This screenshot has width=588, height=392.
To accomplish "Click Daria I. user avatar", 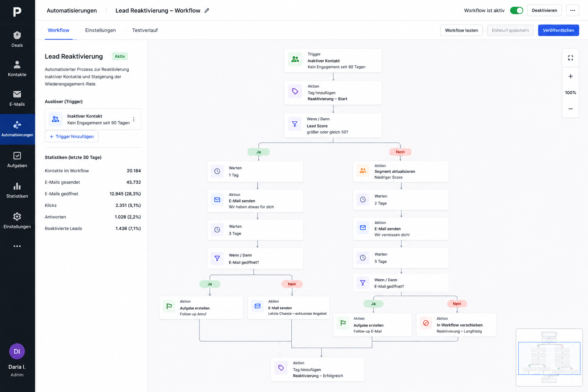I will point(17,351).
